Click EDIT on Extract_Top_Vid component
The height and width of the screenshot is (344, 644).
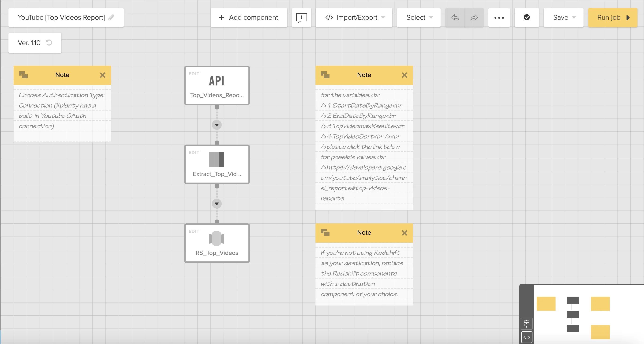(x=194, y=153)
